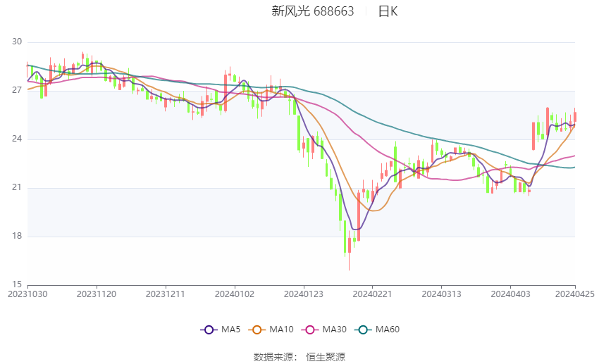Screen dimensions: 599x364
Task: Click the 日K label in title
Action: tap(388, 11)
